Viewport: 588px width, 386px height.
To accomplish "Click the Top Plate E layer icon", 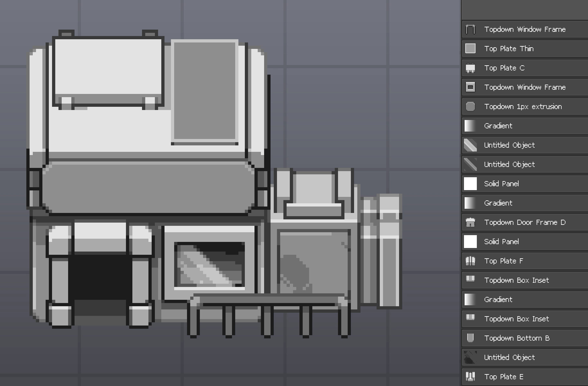I will click(x=470, y=377).
